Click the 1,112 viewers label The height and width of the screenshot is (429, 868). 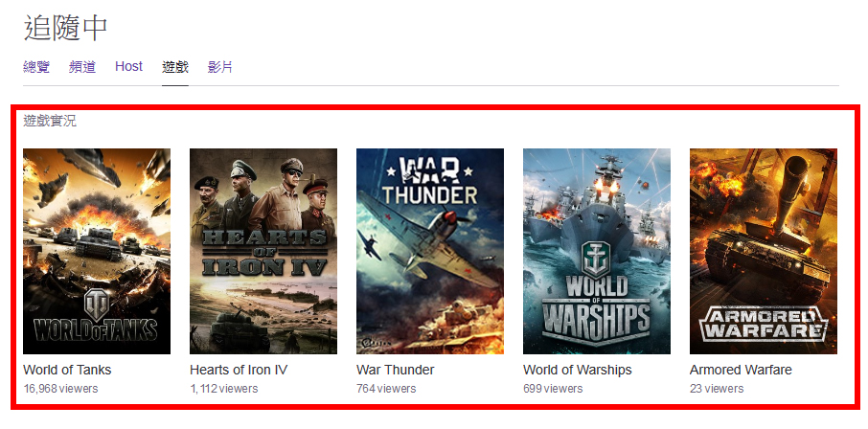point(224,389)
